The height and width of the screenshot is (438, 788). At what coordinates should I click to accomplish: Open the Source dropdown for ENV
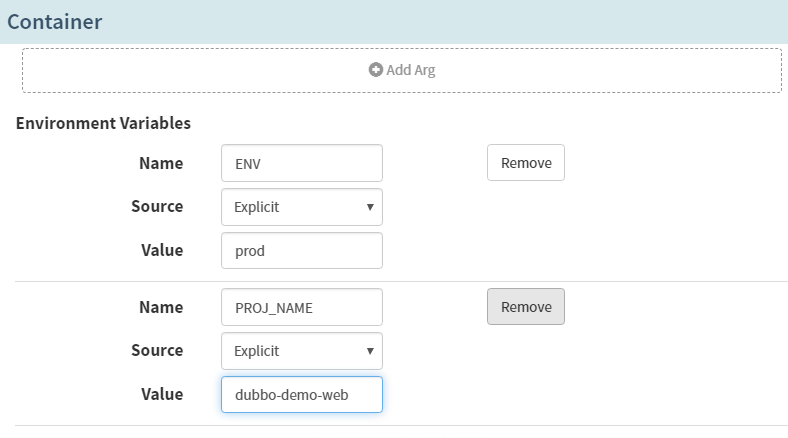(x=301, y=207)
